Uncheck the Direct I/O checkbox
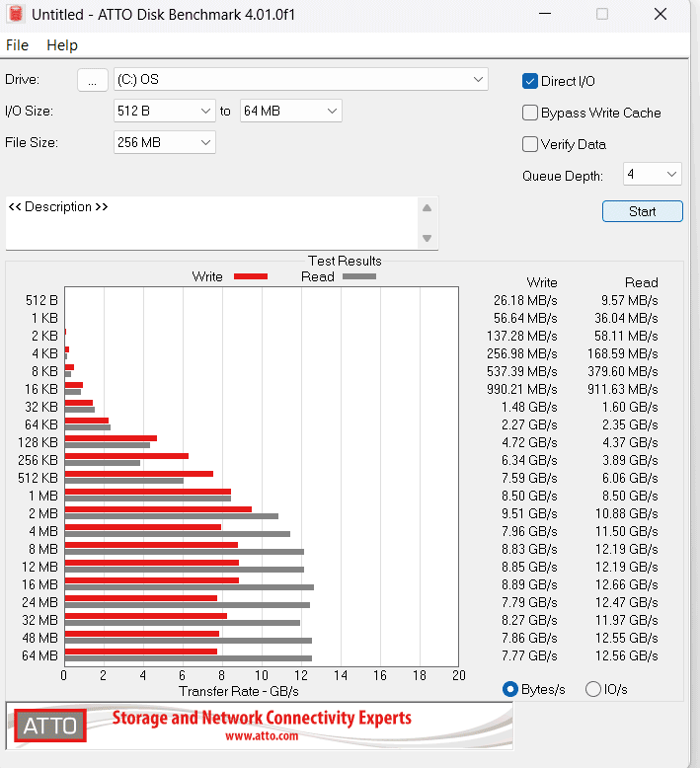Viewport: 700px width, 768px height. (x=530, y=81)
